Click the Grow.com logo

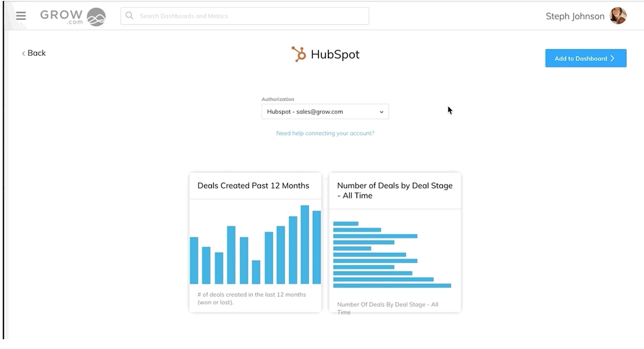[x=72, y=16]
